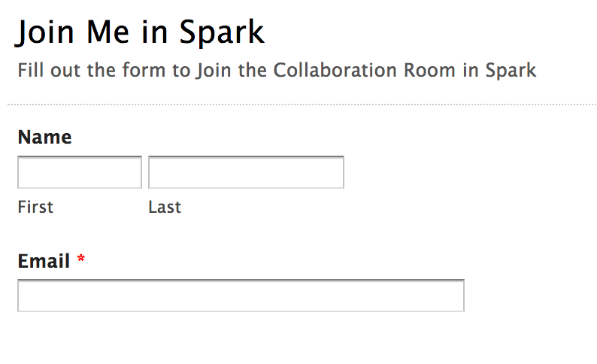This screenshot has width=597, height=364.
Task: Click the word "Join" in the main heading
Action: [x=47, y=32]
